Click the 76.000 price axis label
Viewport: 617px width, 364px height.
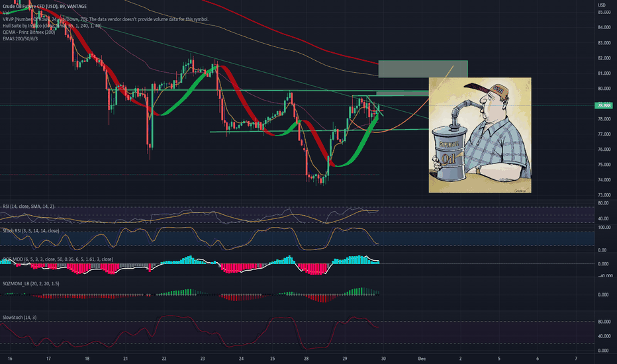[604, 150]
